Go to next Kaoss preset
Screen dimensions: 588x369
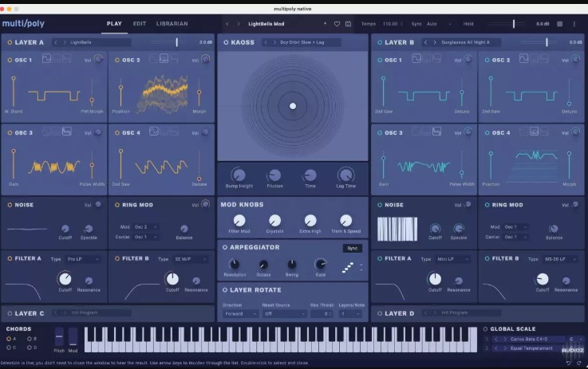pos(275,42)
